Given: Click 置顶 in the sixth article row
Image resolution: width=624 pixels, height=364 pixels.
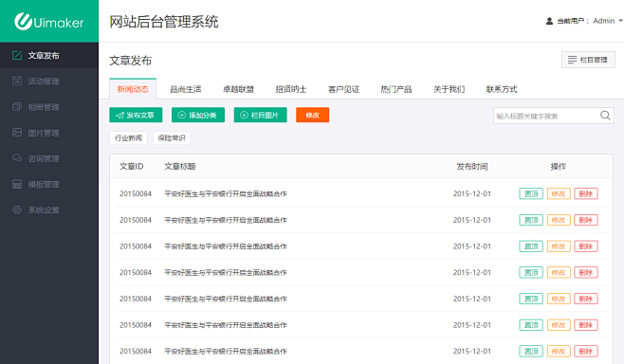Looking at the screenshot, I should click(x=531, y=325).
